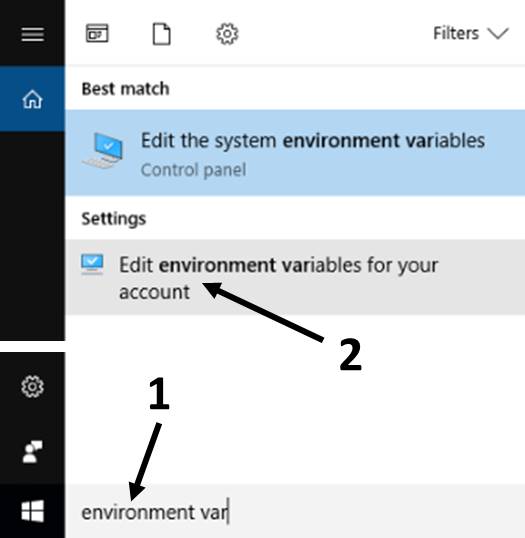Select the 'Control panel' subtitle text

[x=194, y=170]
